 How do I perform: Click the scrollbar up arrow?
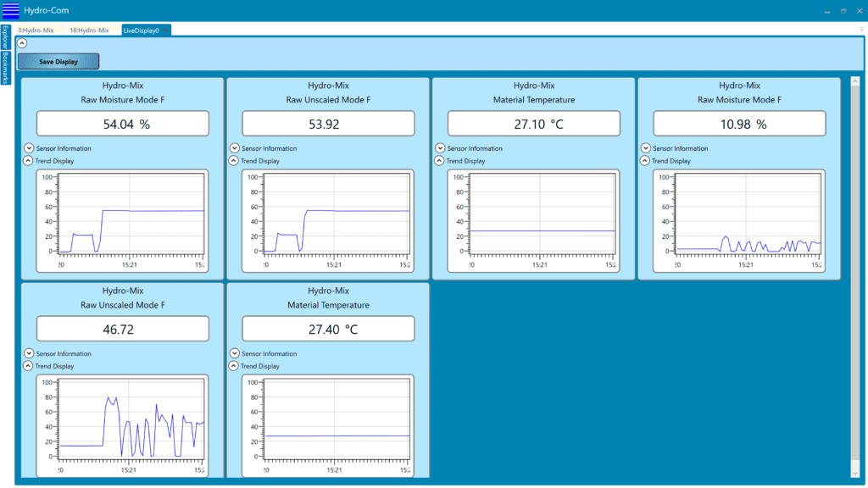(x=855, y=81)
